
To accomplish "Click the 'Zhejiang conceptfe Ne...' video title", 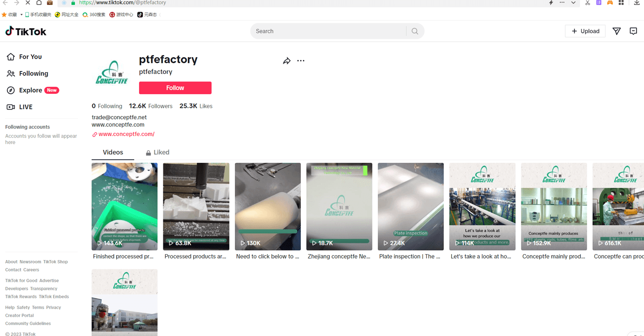I will [x=339, y=257].
